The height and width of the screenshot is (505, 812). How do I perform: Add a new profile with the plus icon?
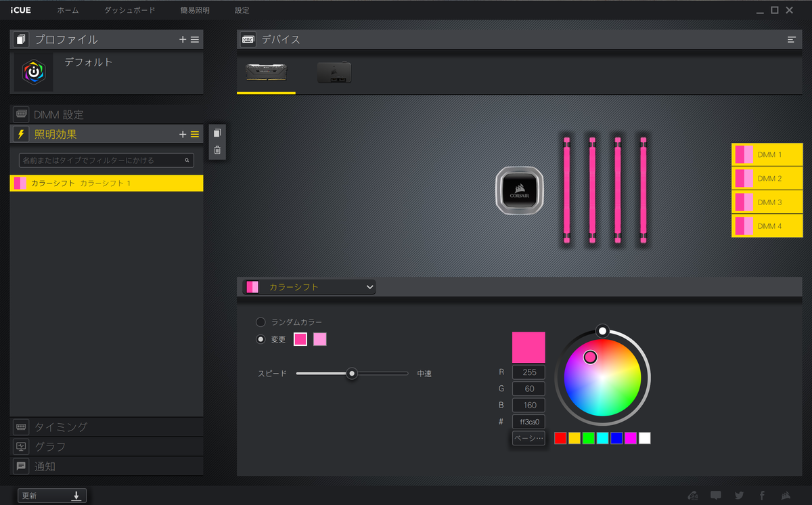(x=183, y=40)
